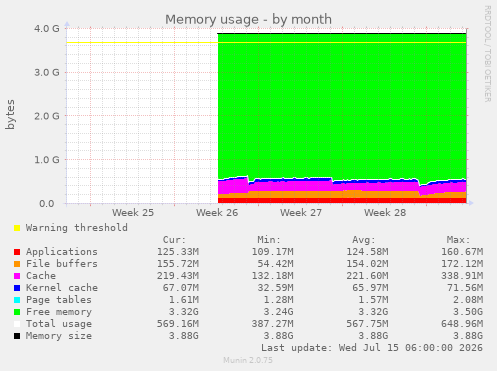Click the green Free memory legend swatch

tap(17, 312)
